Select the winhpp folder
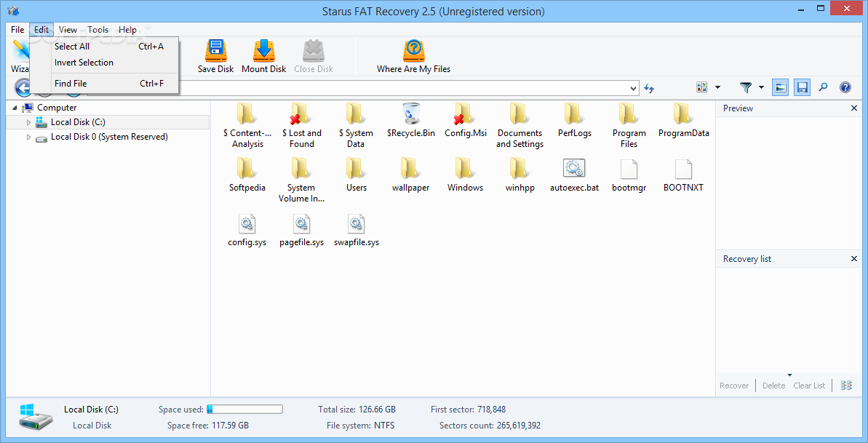Screen dimensions: 868x443 pos(519,175)
